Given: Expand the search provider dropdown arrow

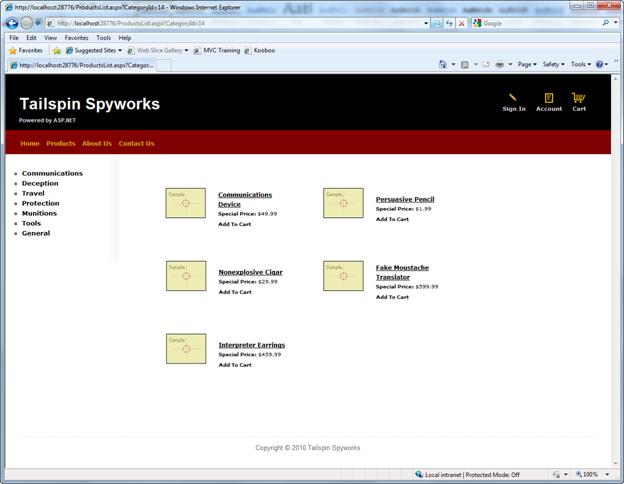Looking at the screenshot, I should [x=616, y=23].
